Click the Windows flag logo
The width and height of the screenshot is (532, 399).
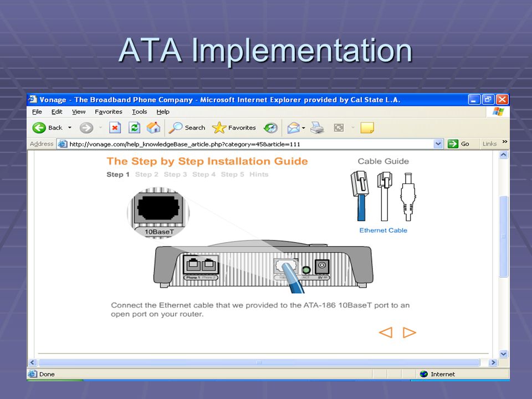tap(498, 111)
